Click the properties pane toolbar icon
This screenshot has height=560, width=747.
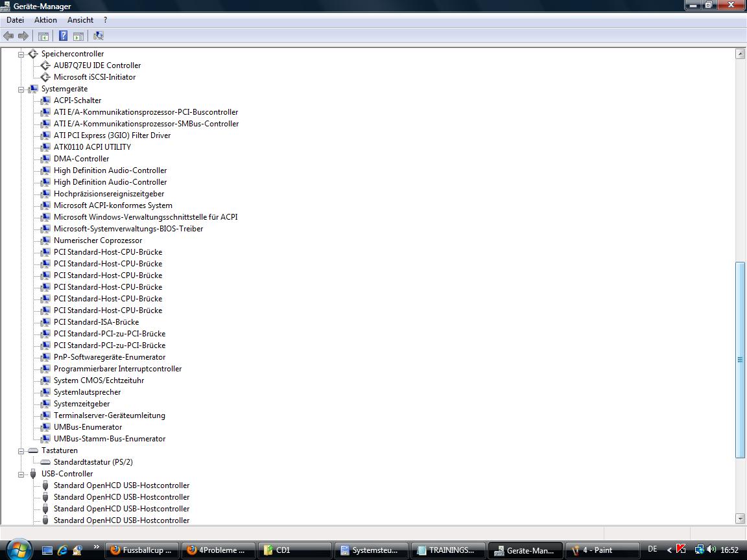coord(78,36)
